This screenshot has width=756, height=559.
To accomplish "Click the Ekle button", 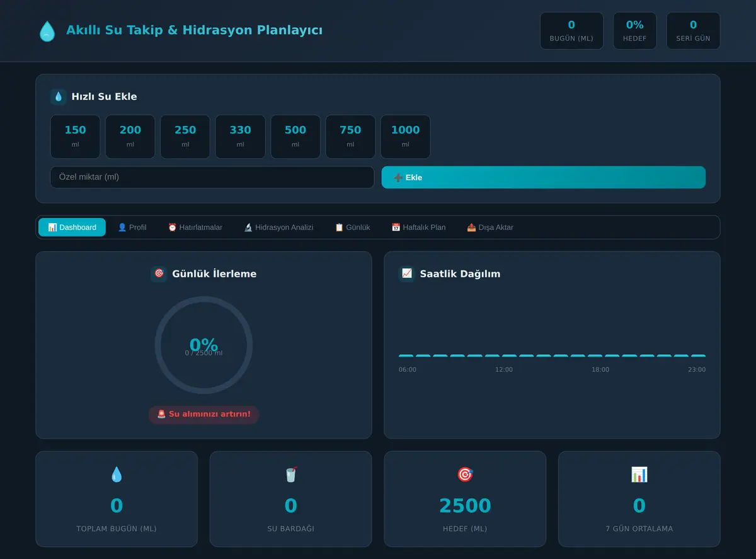I will pos(544,177).
